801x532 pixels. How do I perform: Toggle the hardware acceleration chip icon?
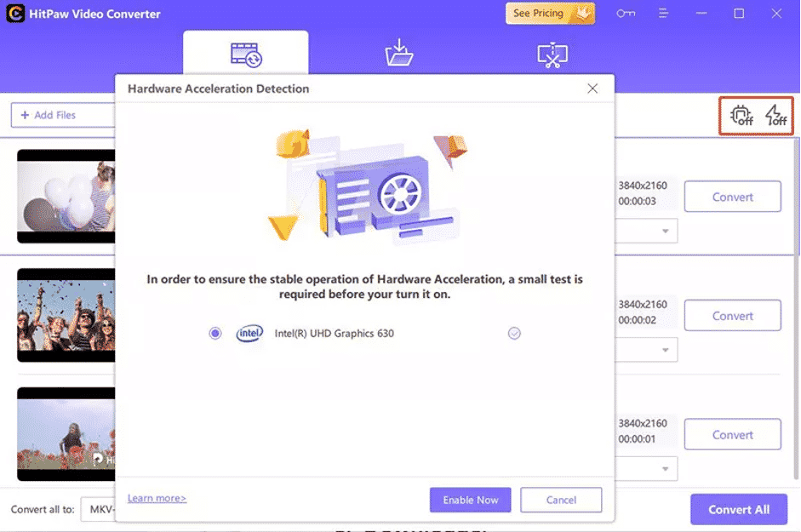click(741, 115)
